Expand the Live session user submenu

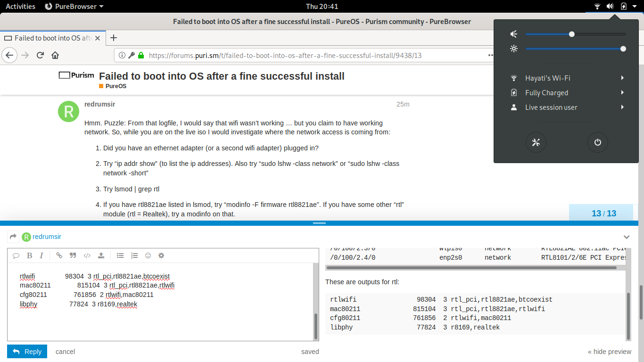622,107
